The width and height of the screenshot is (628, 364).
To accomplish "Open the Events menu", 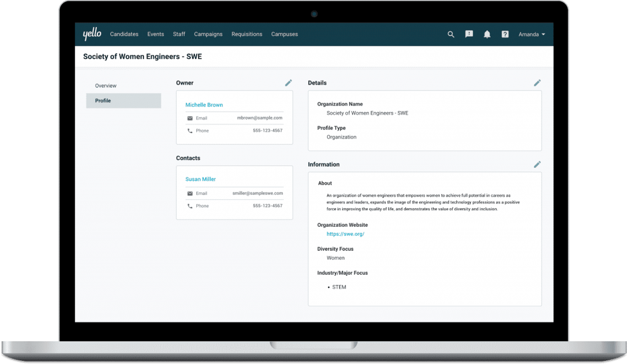I will click(x=155, y=34).
